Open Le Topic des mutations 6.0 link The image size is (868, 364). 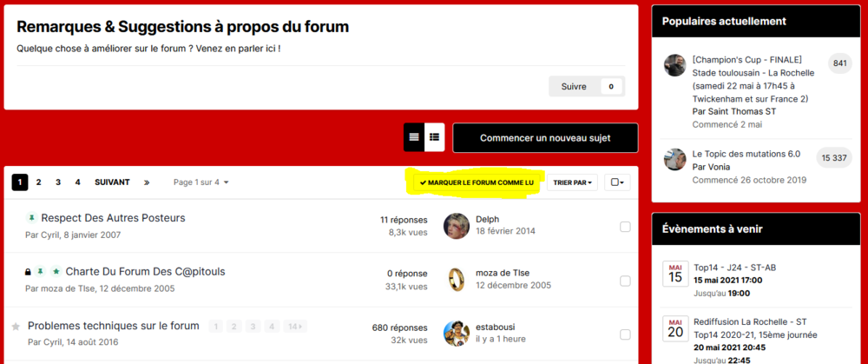746,153
